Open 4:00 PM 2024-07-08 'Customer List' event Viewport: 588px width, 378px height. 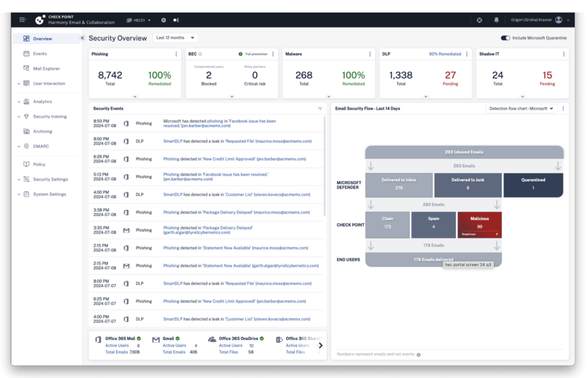[x=206, y=195]
